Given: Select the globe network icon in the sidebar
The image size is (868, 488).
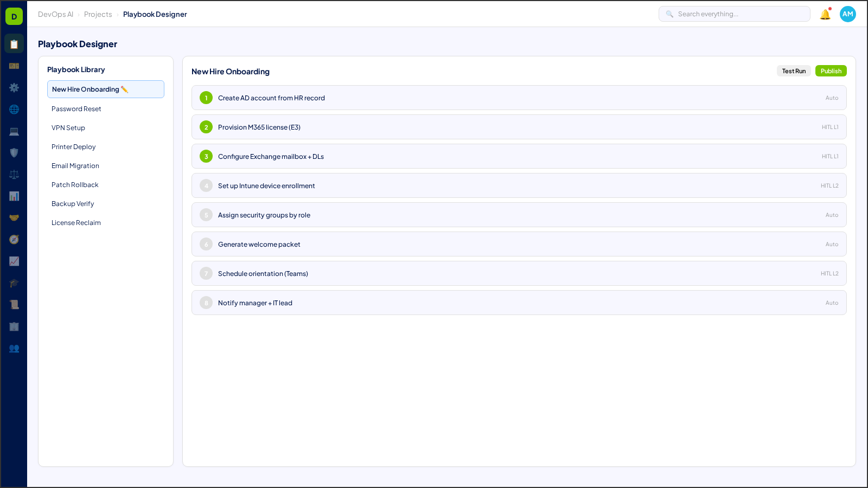Looking at the screenshot, I should (x=14, y=109).
